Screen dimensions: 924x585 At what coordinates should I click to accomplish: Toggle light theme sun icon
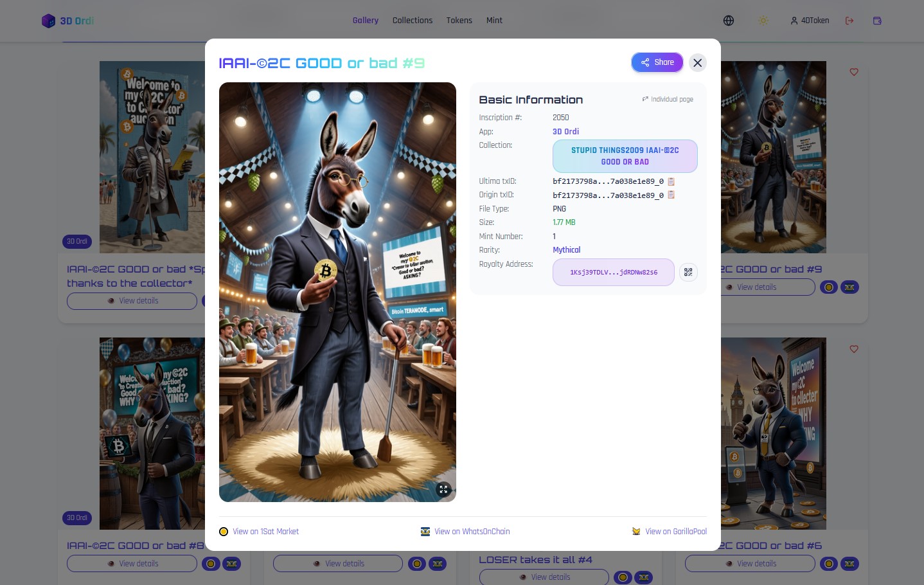763,21
